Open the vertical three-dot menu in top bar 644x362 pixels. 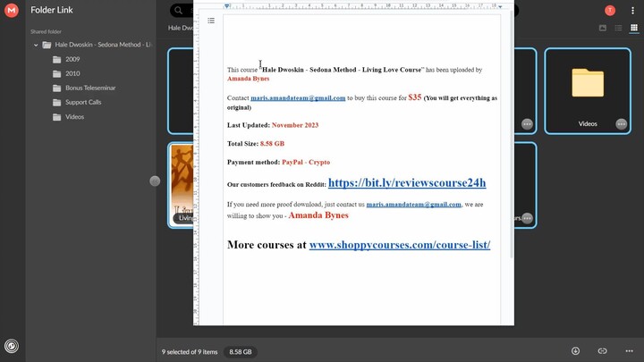click(632, 11)
